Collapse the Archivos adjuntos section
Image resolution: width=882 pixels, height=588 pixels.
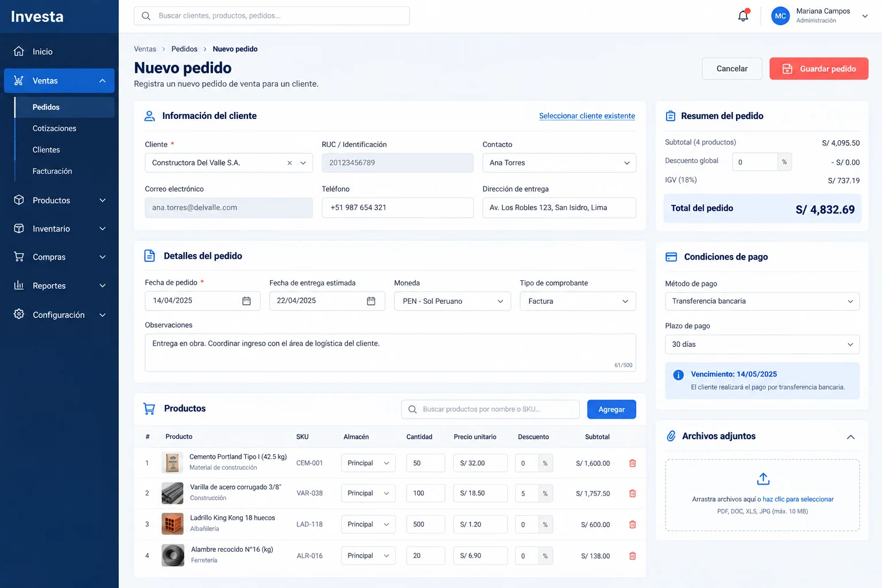click(850, 437)
